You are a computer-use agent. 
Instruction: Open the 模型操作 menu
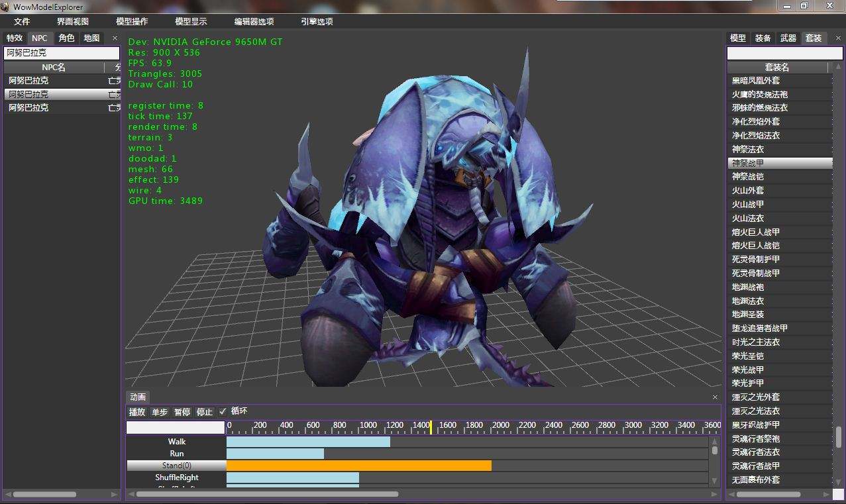132,21
